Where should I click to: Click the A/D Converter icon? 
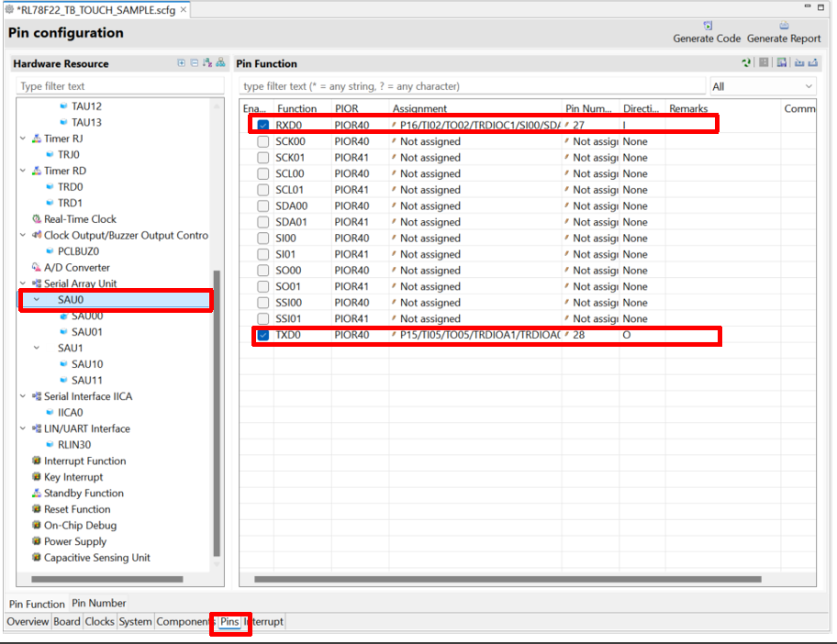[x=36, y=268]
